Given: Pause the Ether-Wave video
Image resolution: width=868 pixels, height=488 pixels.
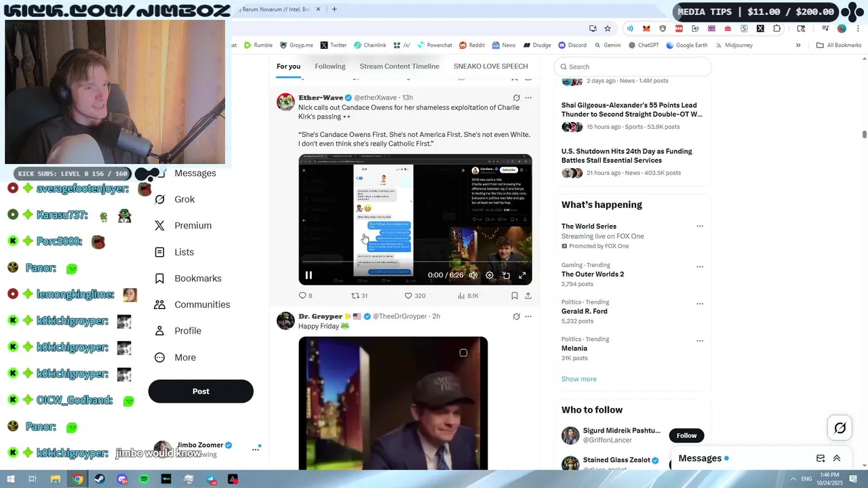Looking at the screenshot, I should (x=309, y=275).
